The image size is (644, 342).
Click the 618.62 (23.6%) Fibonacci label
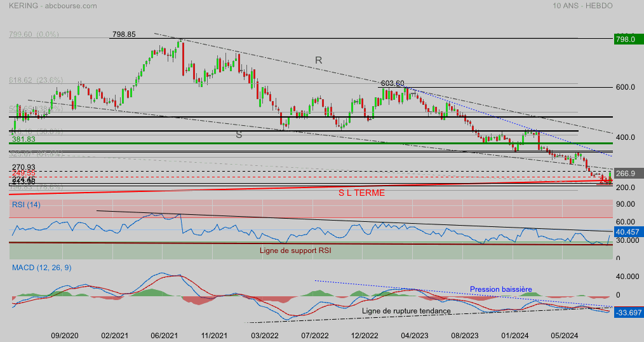click(36, 80)
